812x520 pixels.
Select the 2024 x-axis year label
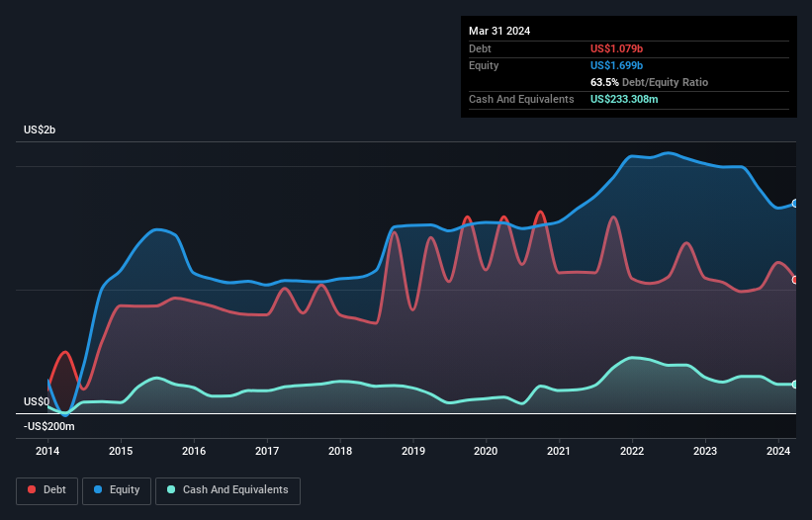[777, 452]
